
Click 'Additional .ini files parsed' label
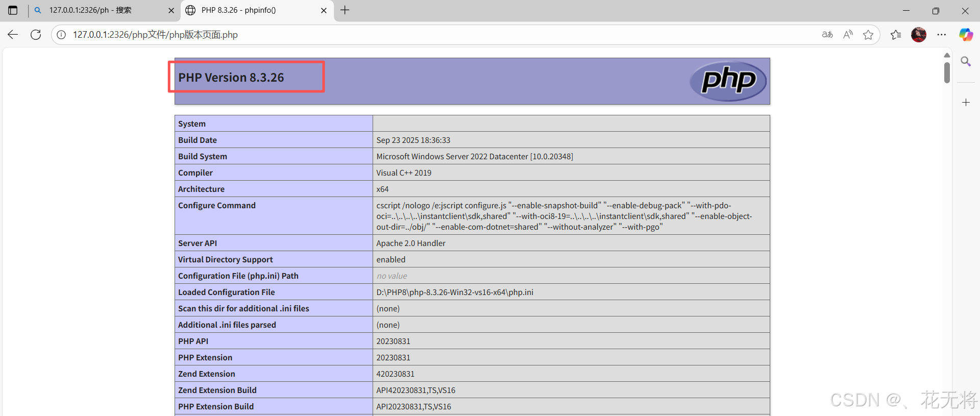(227, 325)
